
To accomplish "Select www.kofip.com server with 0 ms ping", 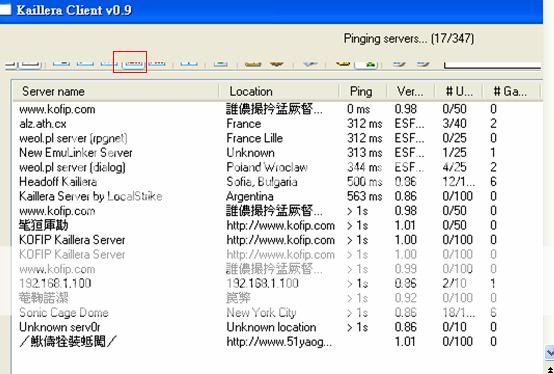I will (x=57, y=109).
